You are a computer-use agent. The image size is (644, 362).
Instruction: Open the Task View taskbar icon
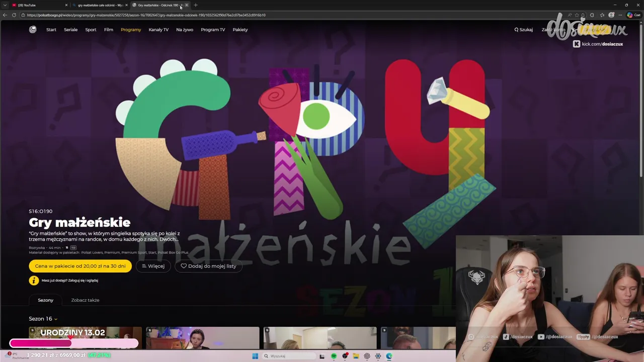[322, 356]
